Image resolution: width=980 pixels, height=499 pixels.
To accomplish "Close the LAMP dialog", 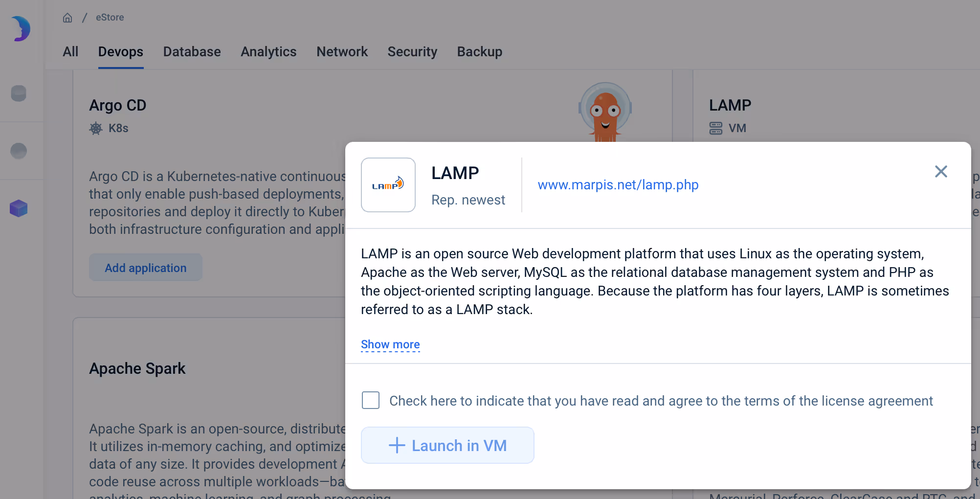I will 941,172.
